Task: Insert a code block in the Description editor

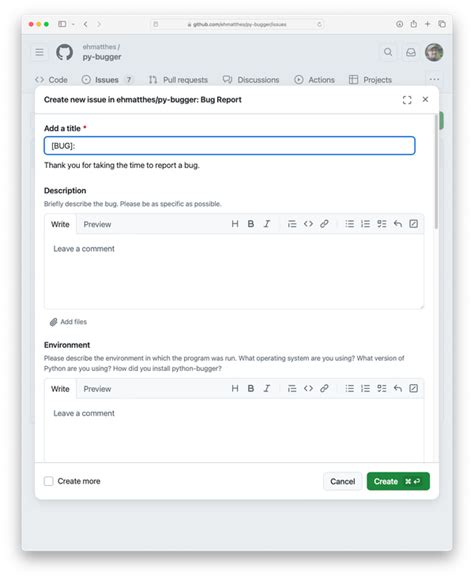Action: pyautogui.click(x=308, y=224)
